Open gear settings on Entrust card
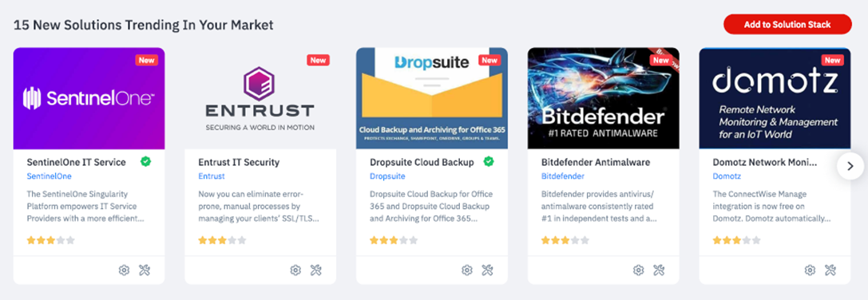The height and width of the screenshot is (300, 868). [x=295, y=270]
